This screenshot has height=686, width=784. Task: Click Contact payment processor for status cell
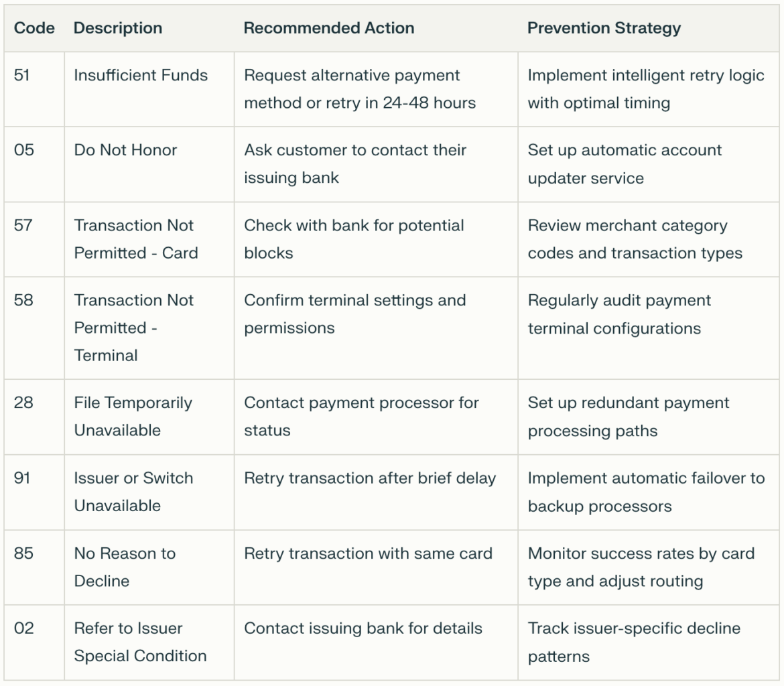(361, 416)
